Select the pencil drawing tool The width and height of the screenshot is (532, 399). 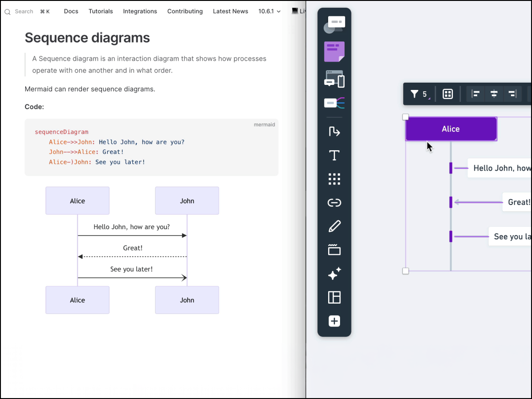click(334, 226)
